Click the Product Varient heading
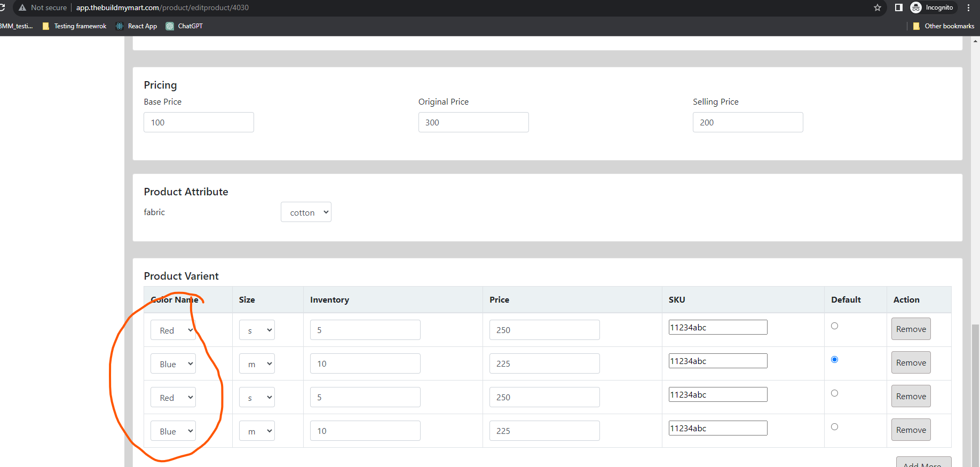The height and width of the screenshot is (467, 980). click(181, 276)
